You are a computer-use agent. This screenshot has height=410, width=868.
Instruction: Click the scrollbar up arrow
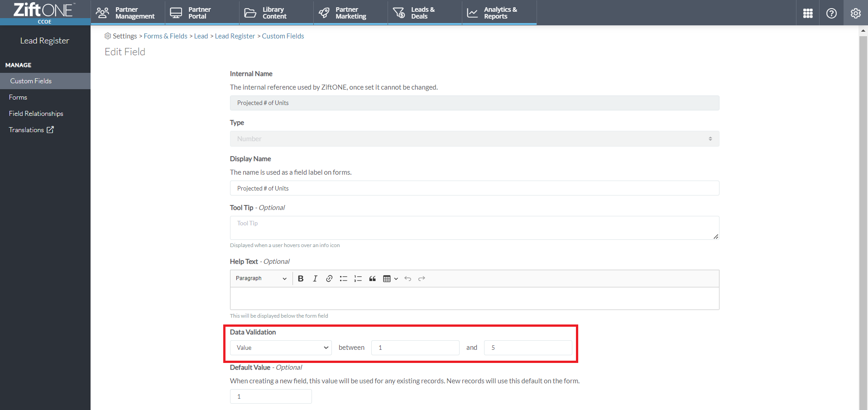click(863, 31)
